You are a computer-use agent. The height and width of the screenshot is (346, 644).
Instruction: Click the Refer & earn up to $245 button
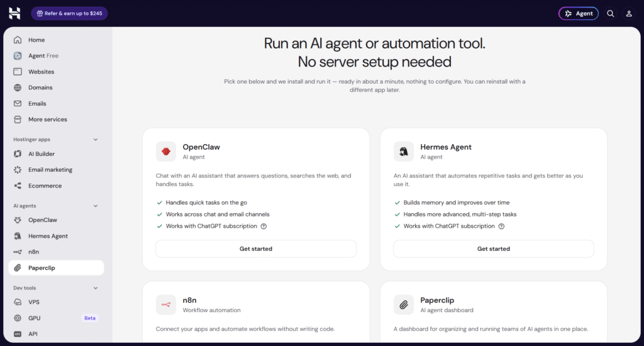click(69, 14)
